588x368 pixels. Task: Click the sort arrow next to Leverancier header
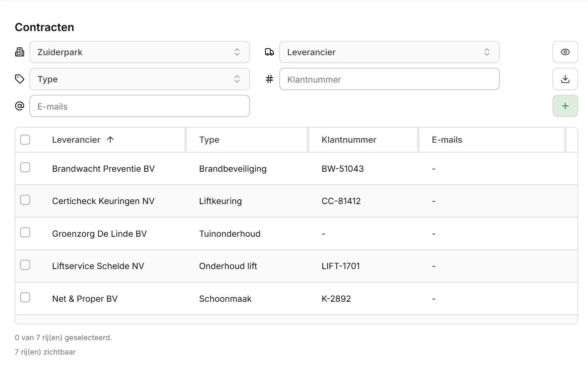pos(110,139)
